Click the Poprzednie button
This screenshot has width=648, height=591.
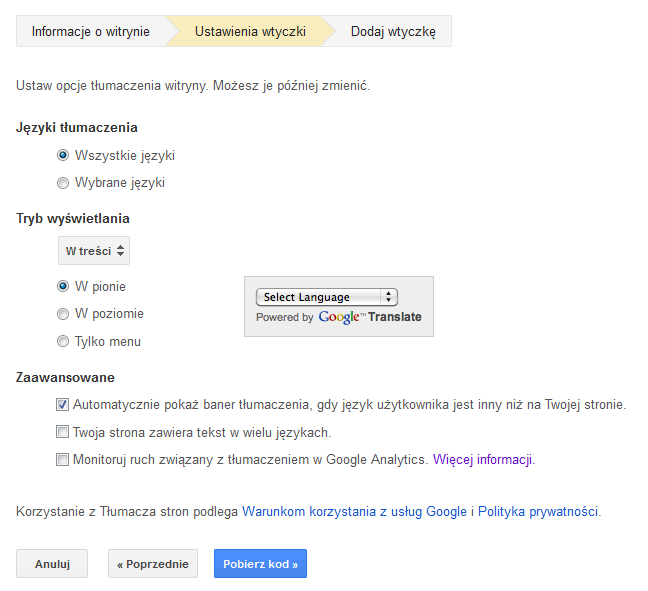coord(153,564)
